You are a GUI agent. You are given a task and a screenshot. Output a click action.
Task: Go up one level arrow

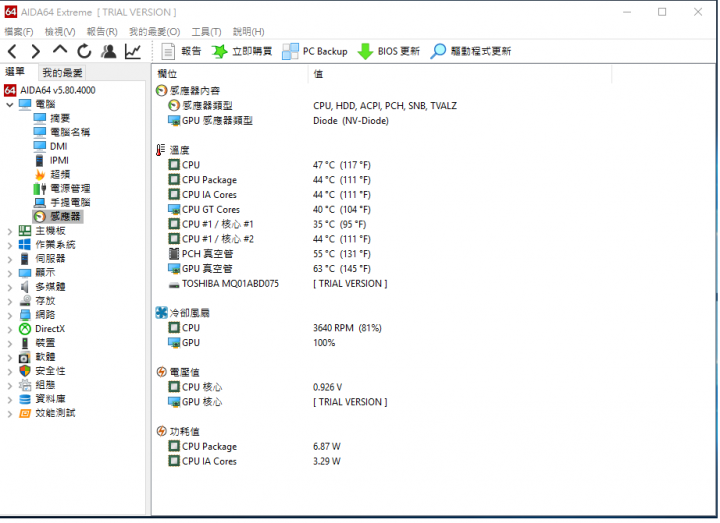coord(60,50)
